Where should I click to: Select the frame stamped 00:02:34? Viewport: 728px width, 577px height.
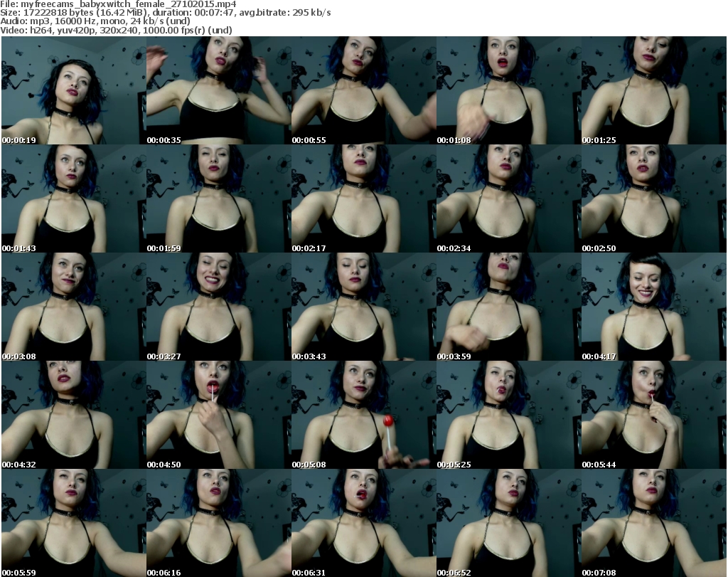coord(509,198)
